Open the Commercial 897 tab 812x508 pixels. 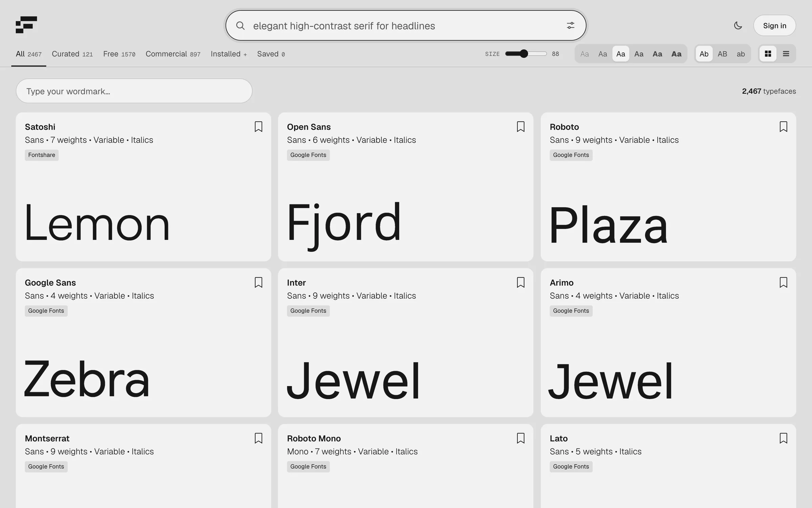(x=173, y=54)
